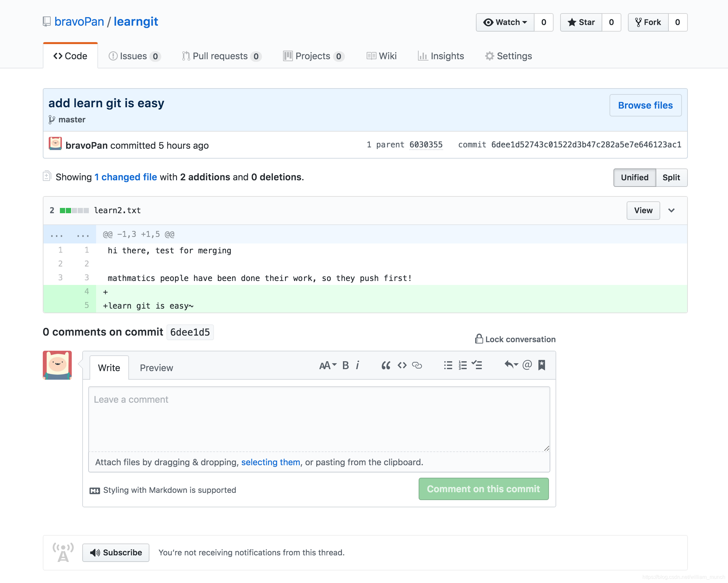
Task: Click the commit hash badge 6dee1d5
Action: pyautogui.click(x=190, y=332)
